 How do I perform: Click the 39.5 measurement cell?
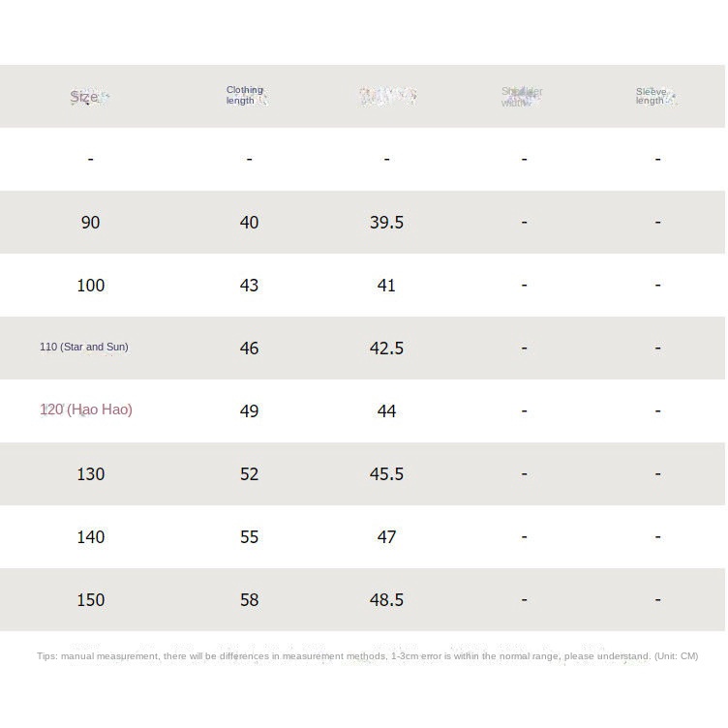click(x=386, y=223)
